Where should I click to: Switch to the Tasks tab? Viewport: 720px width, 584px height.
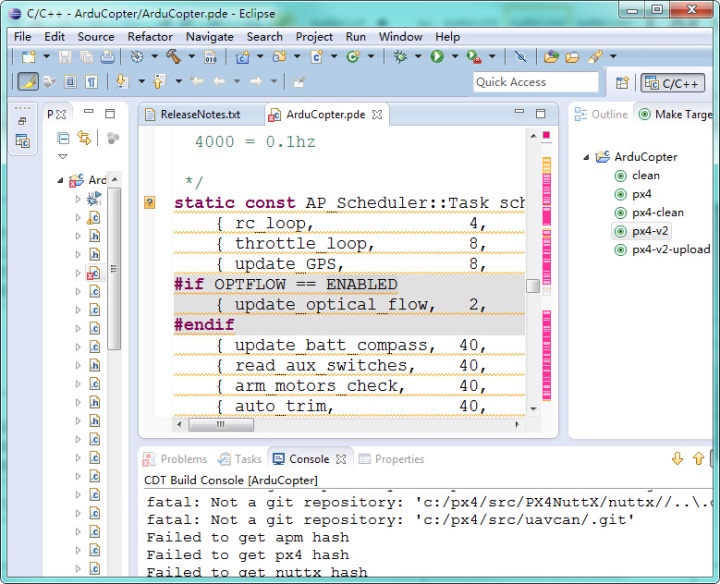[240, 459]
